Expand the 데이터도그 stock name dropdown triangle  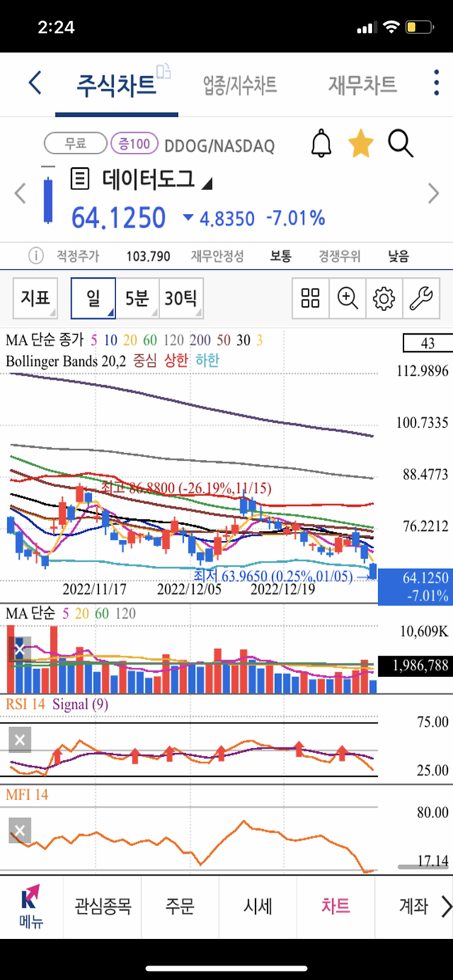coord(207,184)
